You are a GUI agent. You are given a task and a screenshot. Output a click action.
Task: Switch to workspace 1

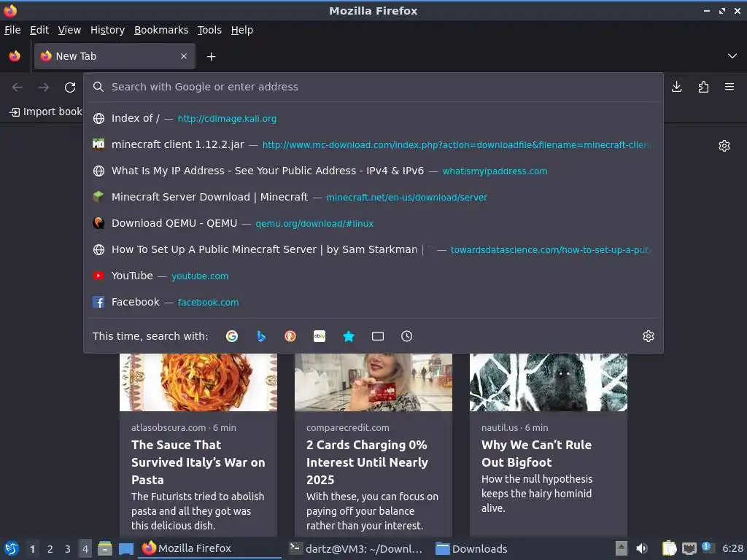pos(32,549)
